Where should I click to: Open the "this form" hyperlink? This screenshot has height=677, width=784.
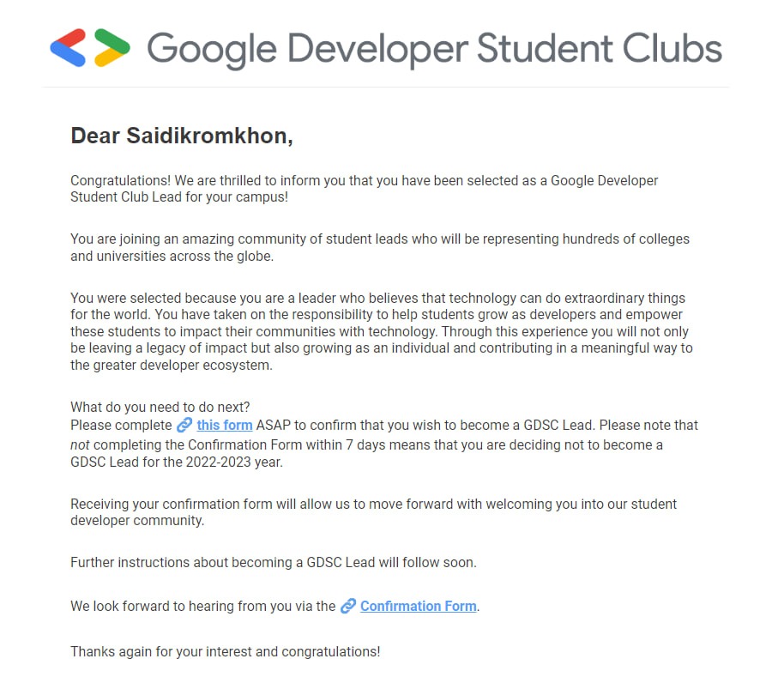[225, 426]
